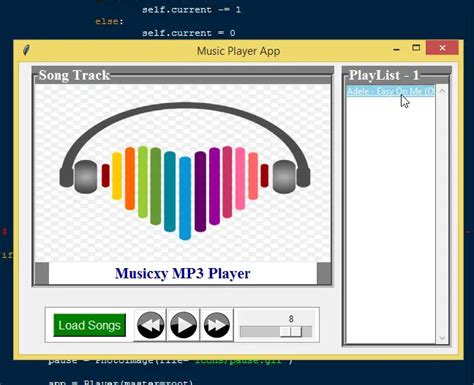Click the Tk feather icon in title bar
Screen dimensions: 474x385
(x=26, y=50)
